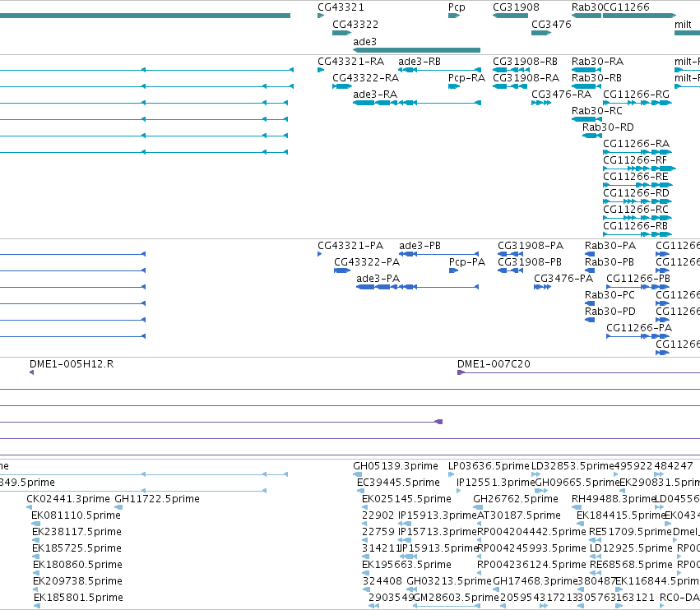Open EST EK081110.5prime
This screenshot has width=700, height=610.
(x=36, y=524)
